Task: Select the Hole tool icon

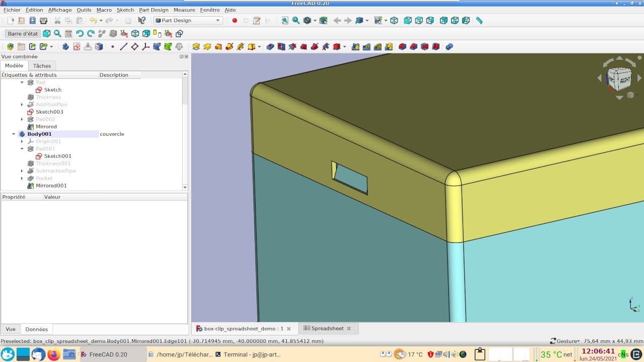Action: 281,47
